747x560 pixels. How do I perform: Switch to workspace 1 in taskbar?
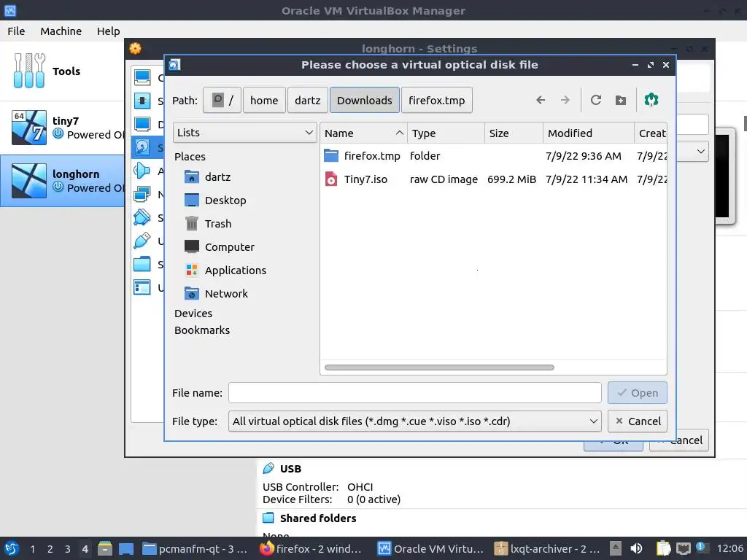coord(32,549)
